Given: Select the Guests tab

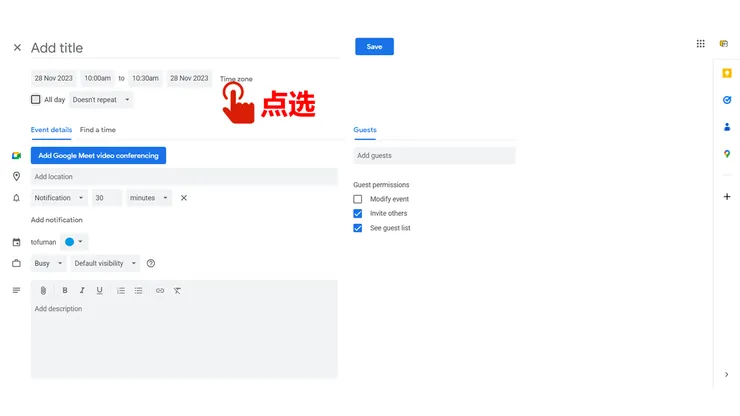Looking at the screenshot, I should click(365, 130).
